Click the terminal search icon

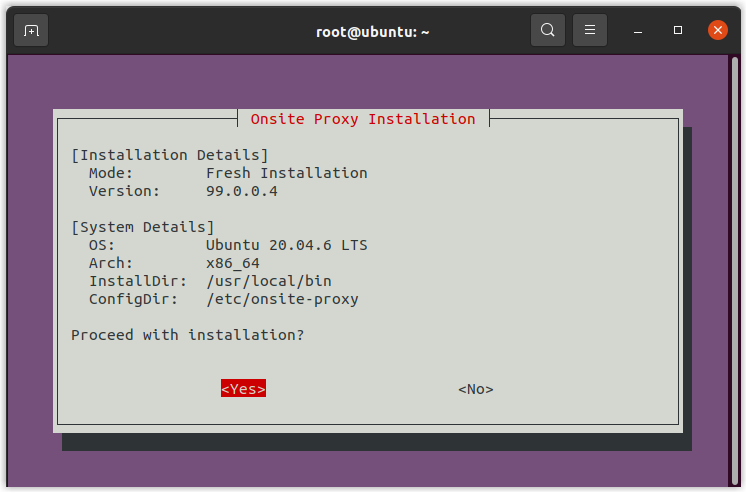(x=547, y=30)
